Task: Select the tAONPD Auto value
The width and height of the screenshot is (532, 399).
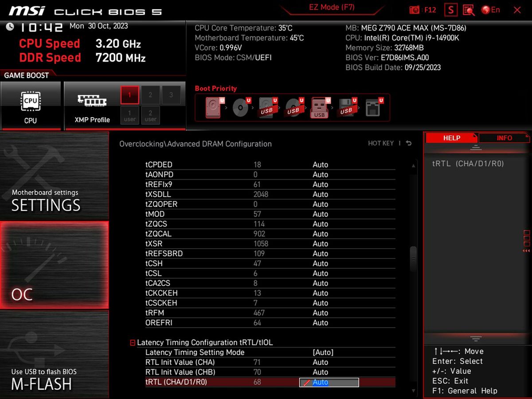Action: click(x=320, y=175)
